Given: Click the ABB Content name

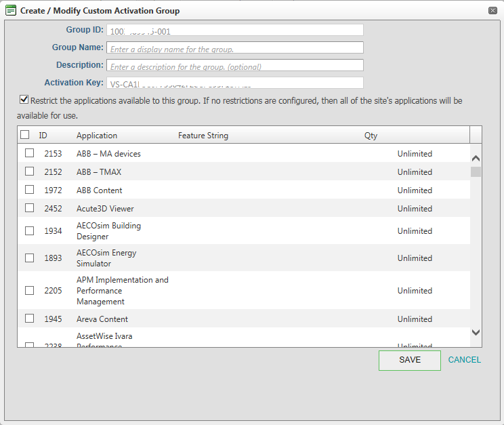Looking at the screenshot, I should pos(100,190).
